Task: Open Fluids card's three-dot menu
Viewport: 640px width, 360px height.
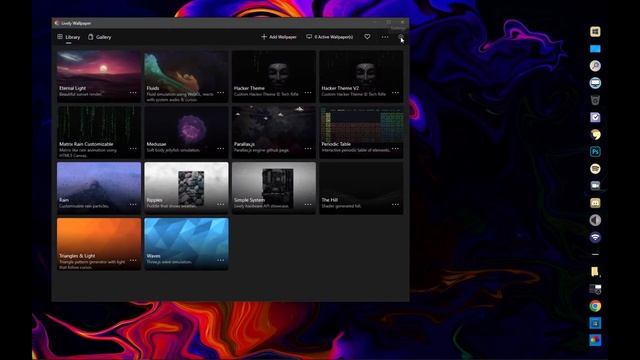Action: [220, 93]
